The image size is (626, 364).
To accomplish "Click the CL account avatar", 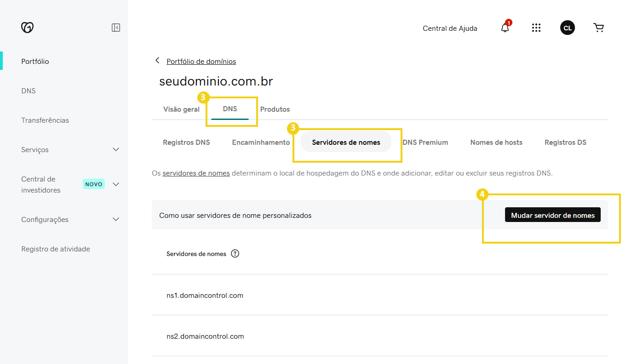I will click(568, 28).
